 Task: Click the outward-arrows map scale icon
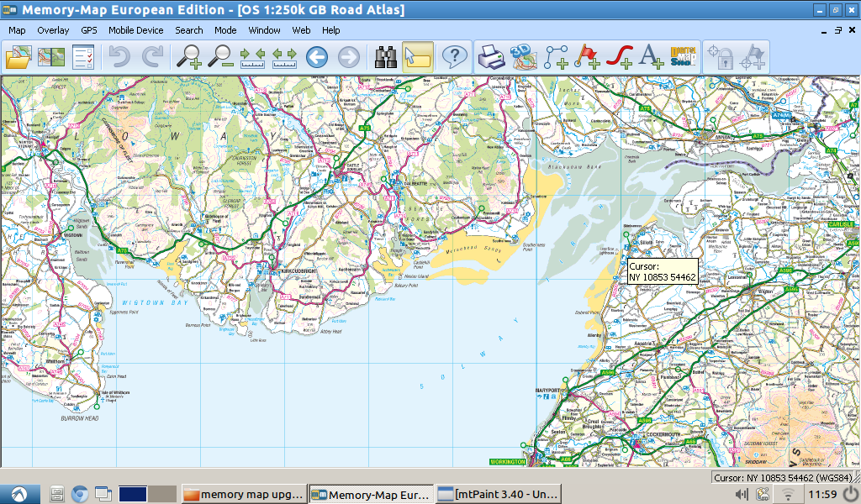[x=284, y=57]
